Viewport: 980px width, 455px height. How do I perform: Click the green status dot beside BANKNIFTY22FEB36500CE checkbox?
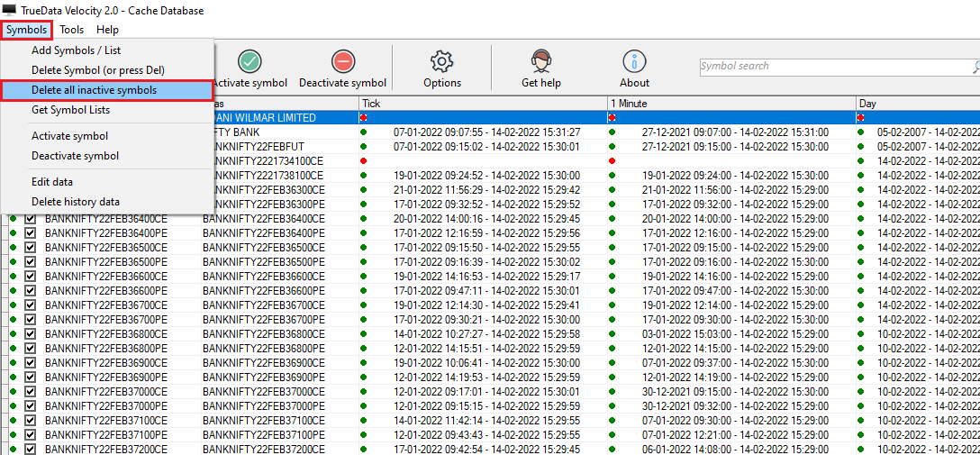tap(14, 247)
